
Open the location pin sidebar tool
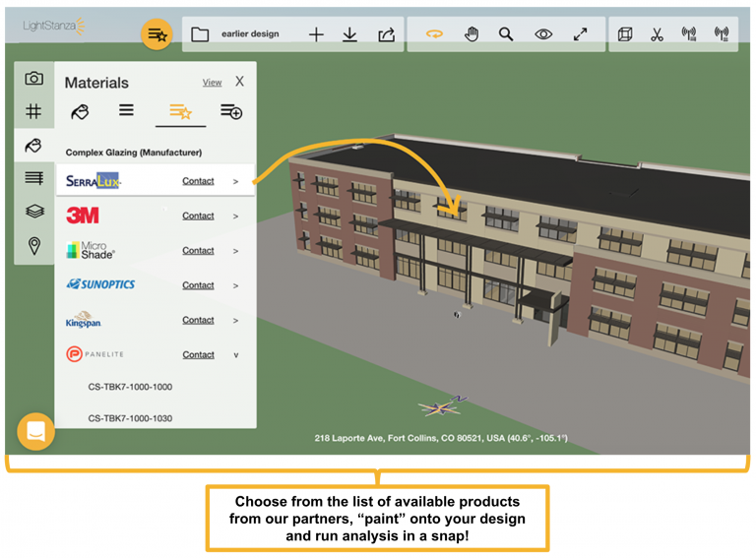tap(33, 245)
